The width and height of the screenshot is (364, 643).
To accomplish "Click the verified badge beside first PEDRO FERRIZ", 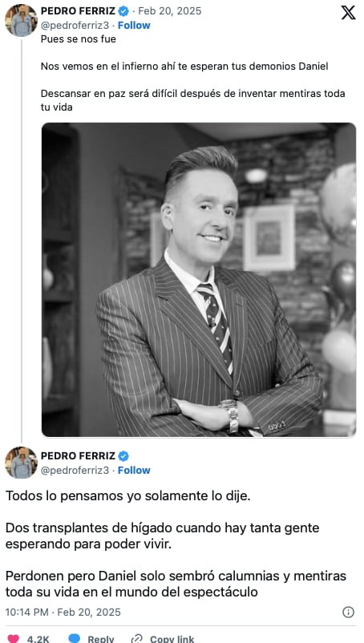I will point(123,11).
